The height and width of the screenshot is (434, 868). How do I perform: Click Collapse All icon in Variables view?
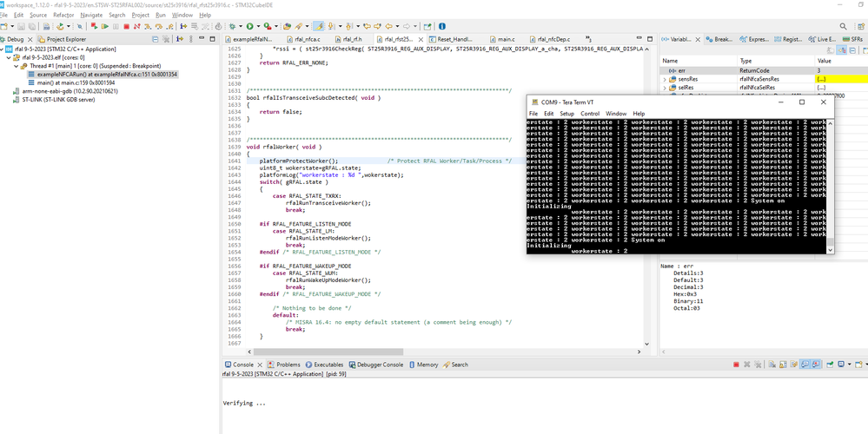click(x=852, y=50)
